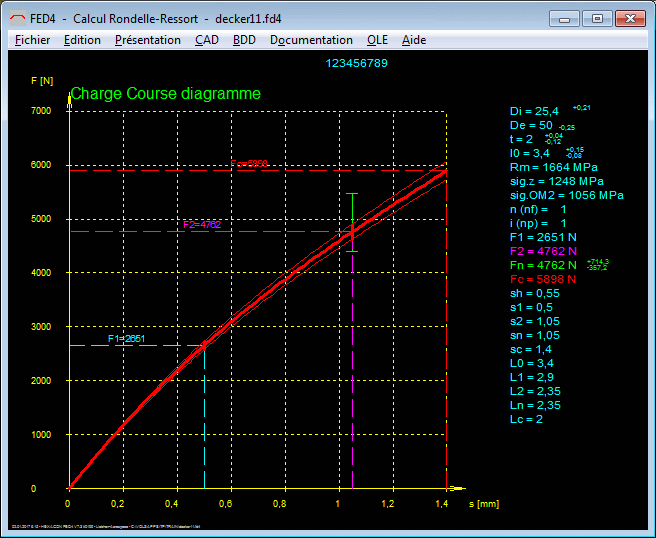Open the CAD menu
This screenshot has width=656, height=538.
point(207,40)
